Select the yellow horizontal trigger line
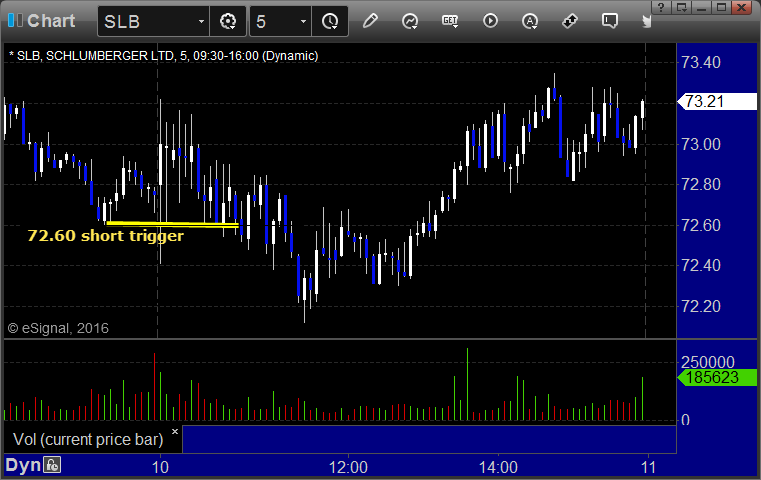Screen dimensions: 761x480 (172, 224)
